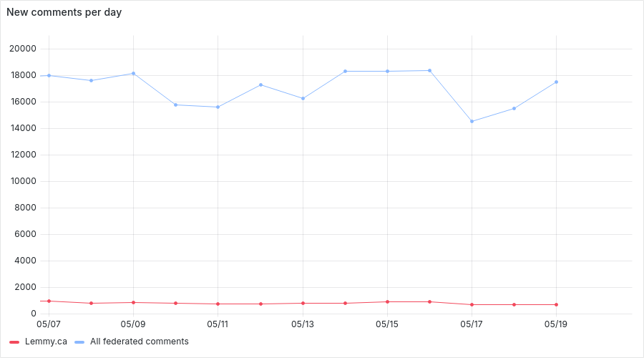The width and height of the screenshot is (644, 358).
Task: Click the blue data point at 05/11
Action: pos(218,107)
